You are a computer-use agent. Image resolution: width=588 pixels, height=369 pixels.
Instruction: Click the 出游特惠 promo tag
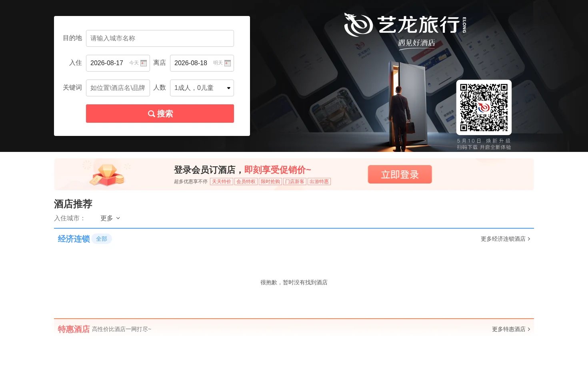coord(319,182)
